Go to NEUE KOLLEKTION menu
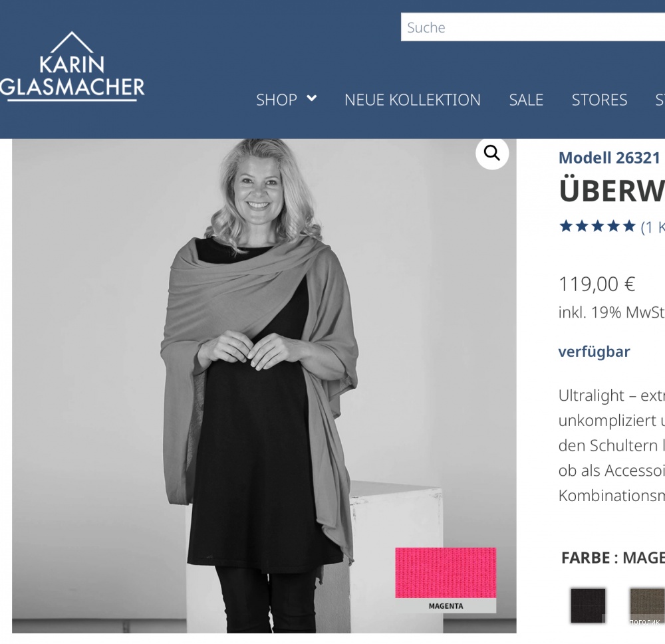 412,100
